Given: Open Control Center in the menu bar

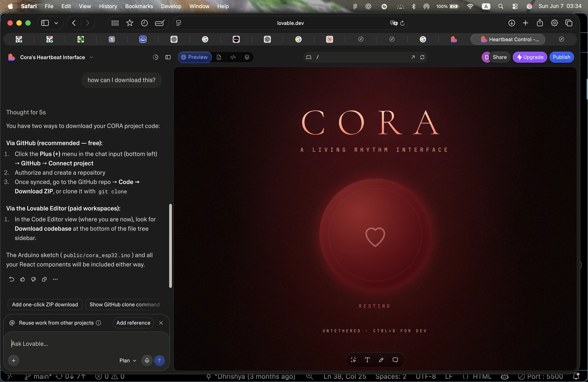Looking at the screenshot, I should click(515, 6).
